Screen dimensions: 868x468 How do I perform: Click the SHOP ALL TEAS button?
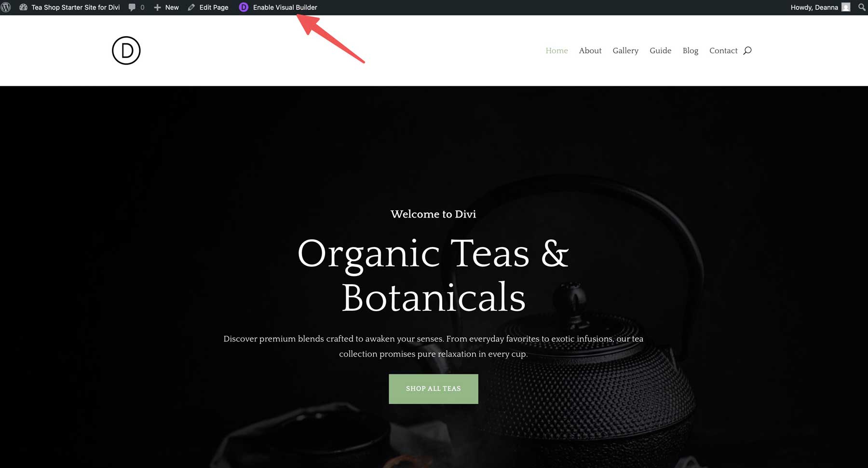pos(433,388)
